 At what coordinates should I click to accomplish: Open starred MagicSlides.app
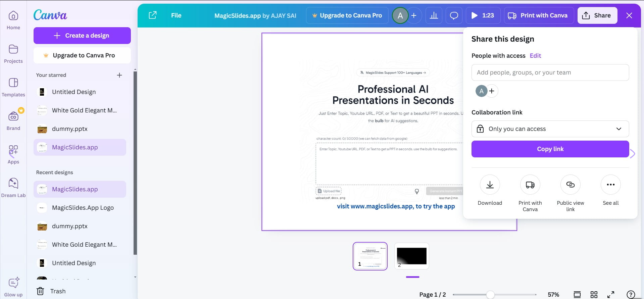point(80,147)
